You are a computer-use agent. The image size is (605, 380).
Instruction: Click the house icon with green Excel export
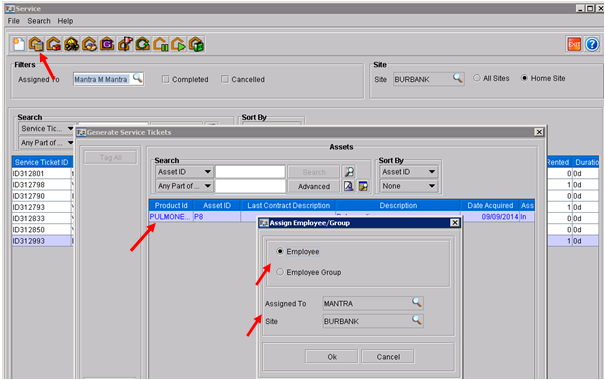click(196, 44)
